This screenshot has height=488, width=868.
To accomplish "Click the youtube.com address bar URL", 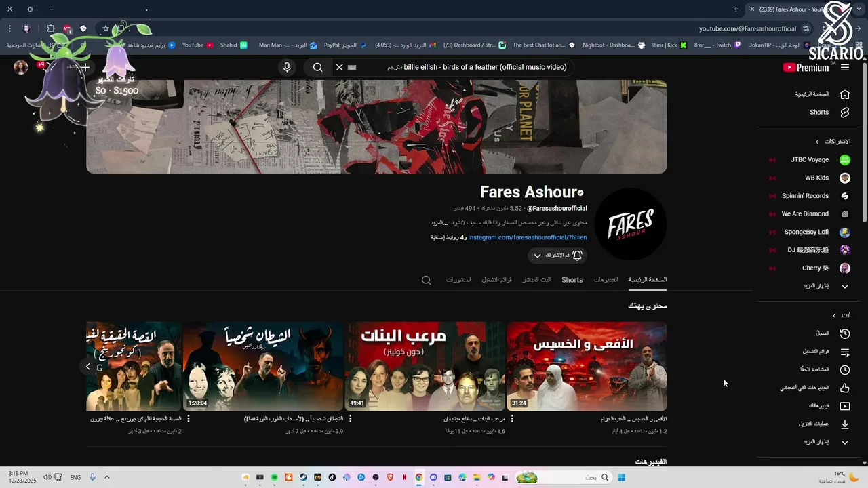I will (747, 28).
